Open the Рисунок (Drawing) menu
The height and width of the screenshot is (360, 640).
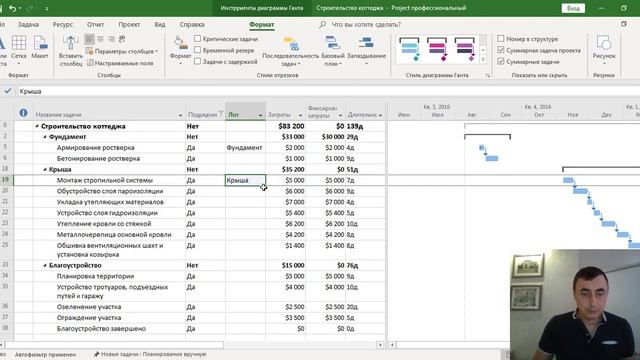[x=604, y=50]
